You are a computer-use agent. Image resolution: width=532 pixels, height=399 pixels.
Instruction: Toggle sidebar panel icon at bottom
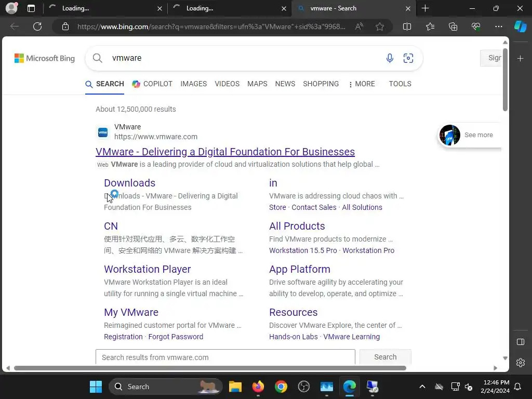click(x=520, y=342)
